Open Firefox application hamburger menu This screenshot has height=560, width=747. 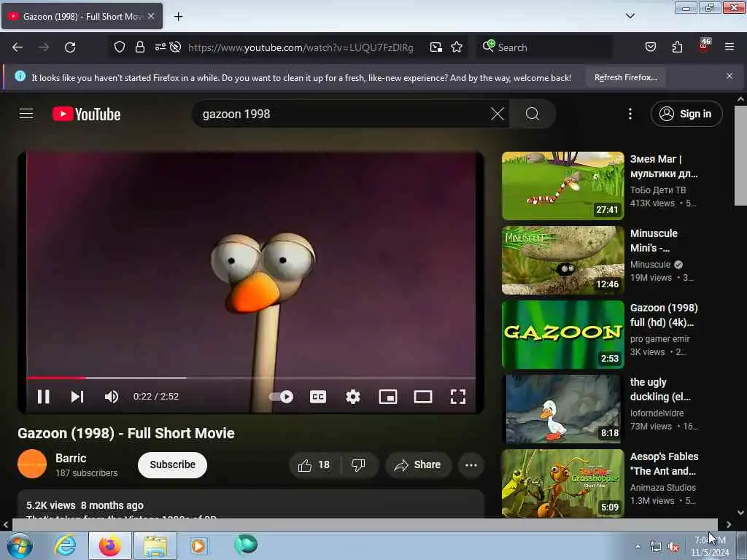point(729,47)
